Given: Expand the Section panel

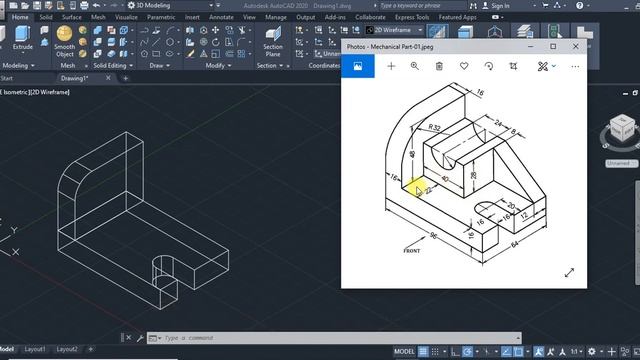Looking at the screenshot, I should click(x=270, y=65).
